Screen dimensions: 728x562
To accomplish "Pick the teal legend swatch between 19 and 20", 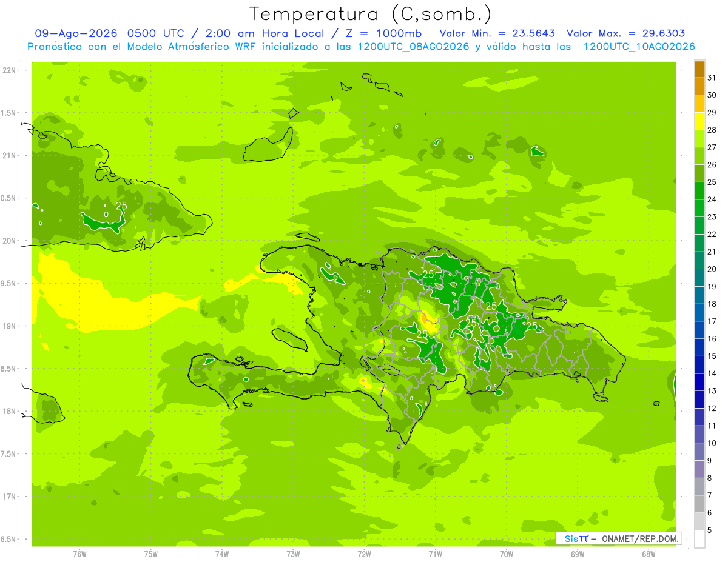I will (699, 278).
